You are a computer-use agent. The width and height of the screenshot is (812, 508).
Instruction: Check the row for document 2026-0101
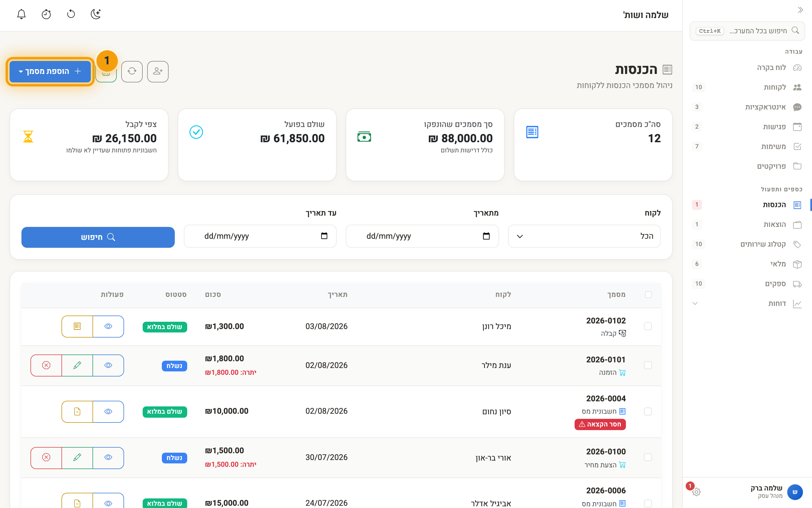(x=648, y=365)
